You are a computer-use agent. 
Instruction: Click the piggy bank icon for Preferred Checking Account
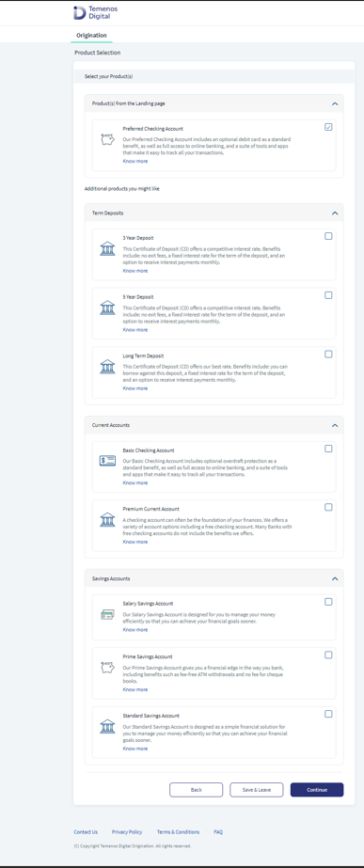[x=107, y=140]
